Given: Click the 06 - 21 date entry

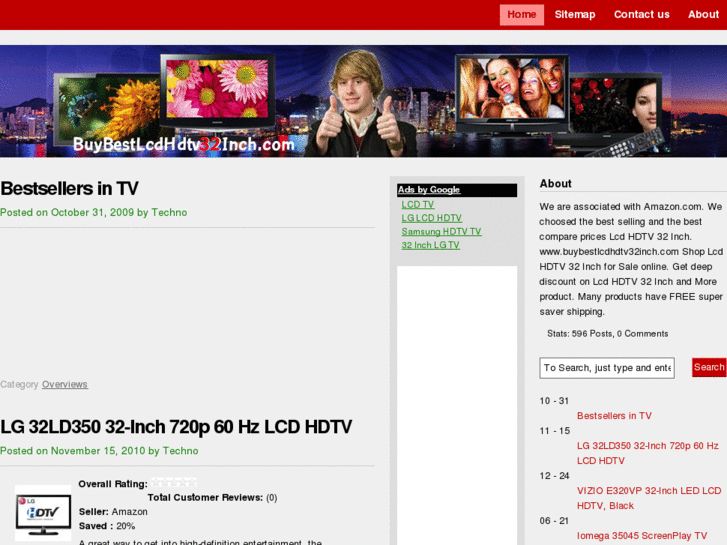Looking at the screenshot, I should pos(554,521).
